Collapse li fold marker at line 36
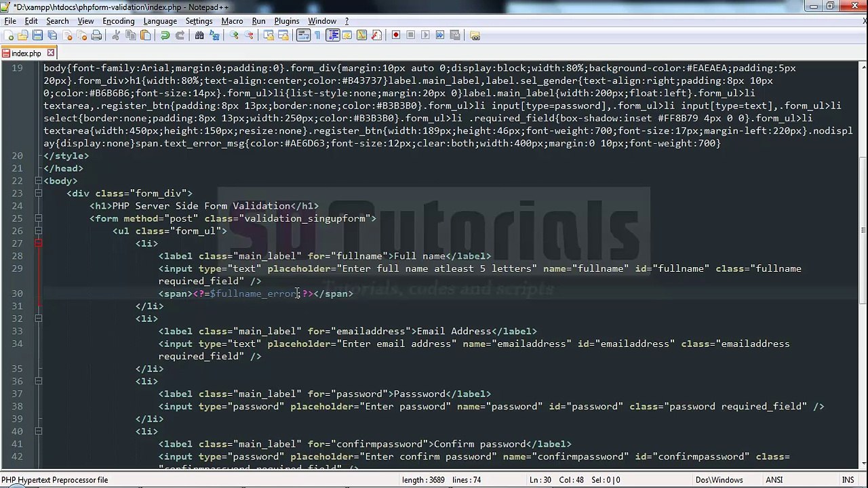The width and height of the screenshot is (868, 488). 39,381
